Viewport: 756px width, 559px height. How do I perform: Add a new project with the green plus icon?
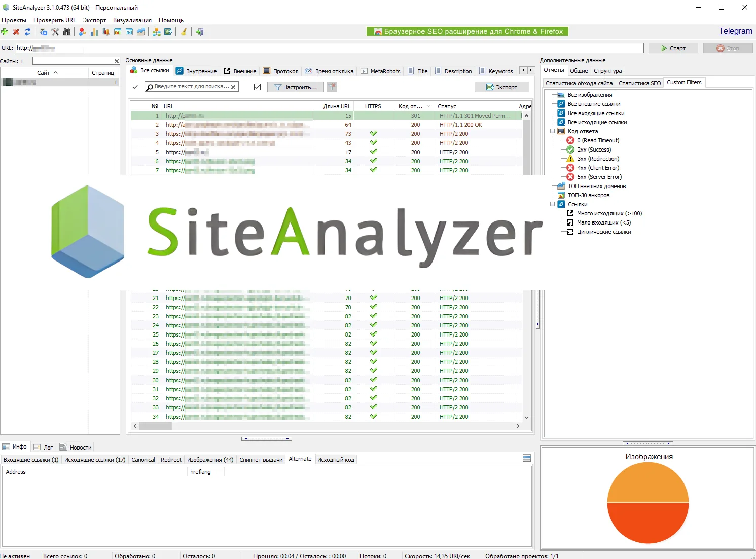pyautogui.click(x=5, y=32)
